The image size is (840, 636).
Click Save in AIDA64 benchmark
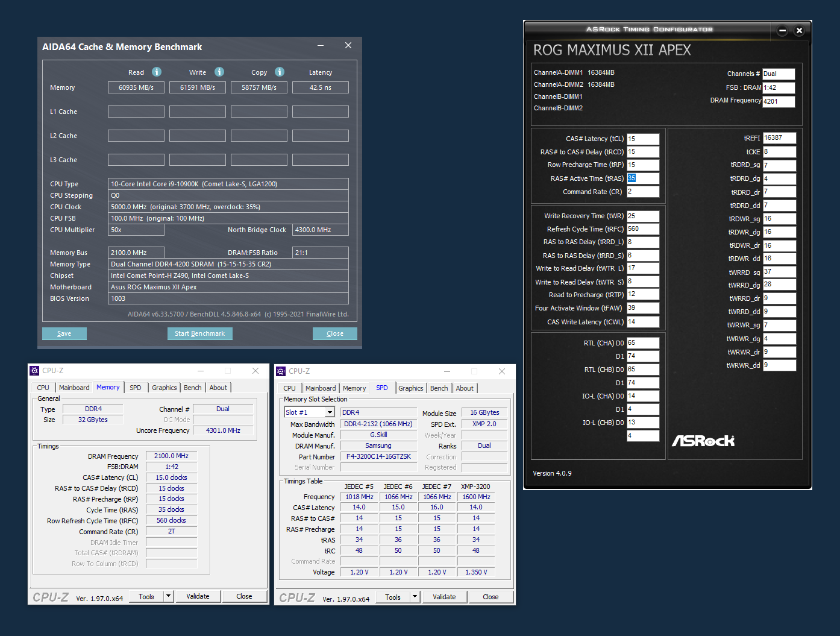pyautogui.click(x=64, y=333)
